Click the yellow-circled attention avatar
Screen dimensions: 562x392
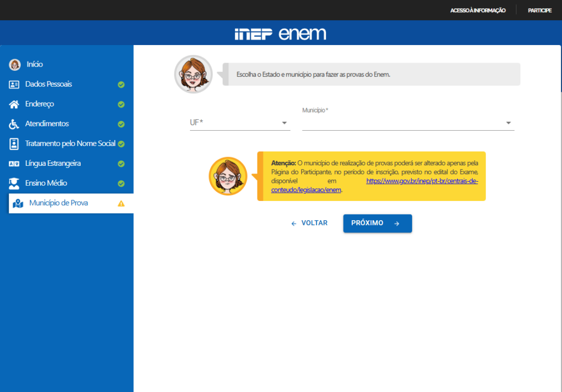click(x=228, y=176)
